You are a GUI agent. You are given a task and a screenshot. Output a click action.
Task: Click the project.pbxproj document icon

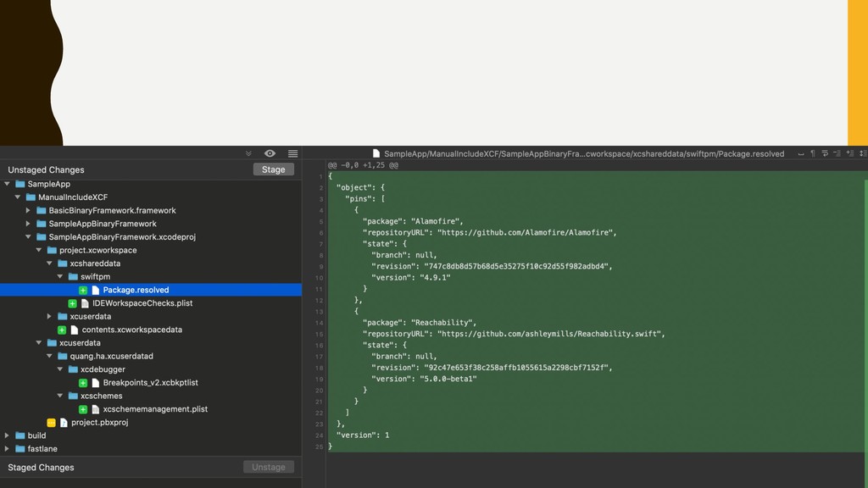pos(64,423)
